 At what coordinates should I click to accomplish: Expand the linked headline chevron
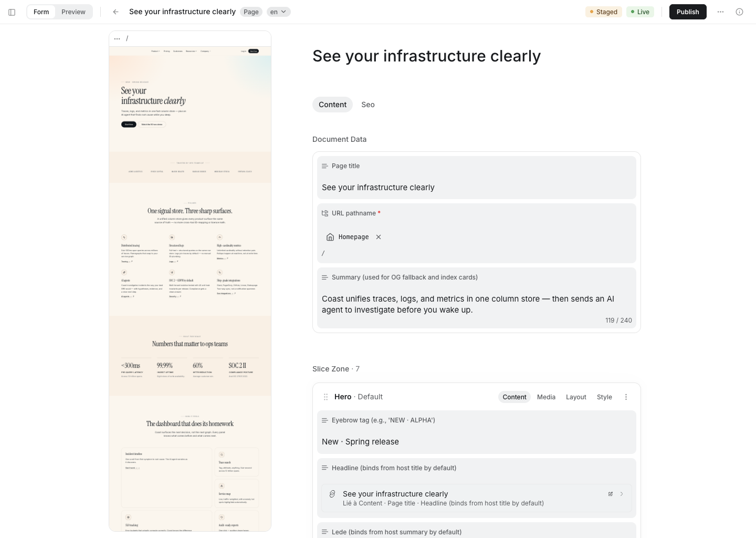pos(622,494)
